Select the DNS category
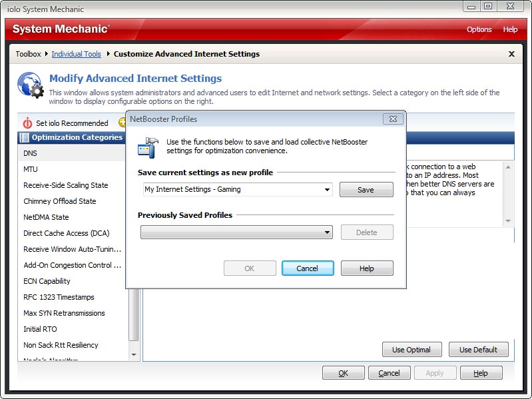This screenshot has height=399, width=532. click(71, 153)
